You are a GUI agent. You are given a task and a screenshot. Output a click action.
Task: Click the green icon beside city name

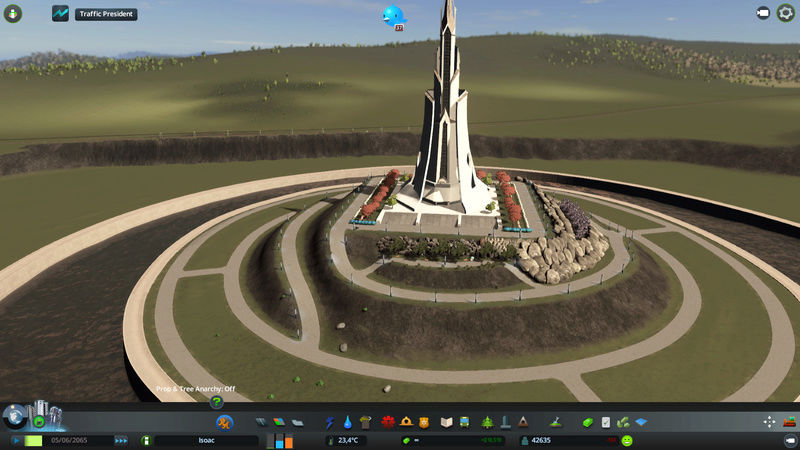coord(146,440)
